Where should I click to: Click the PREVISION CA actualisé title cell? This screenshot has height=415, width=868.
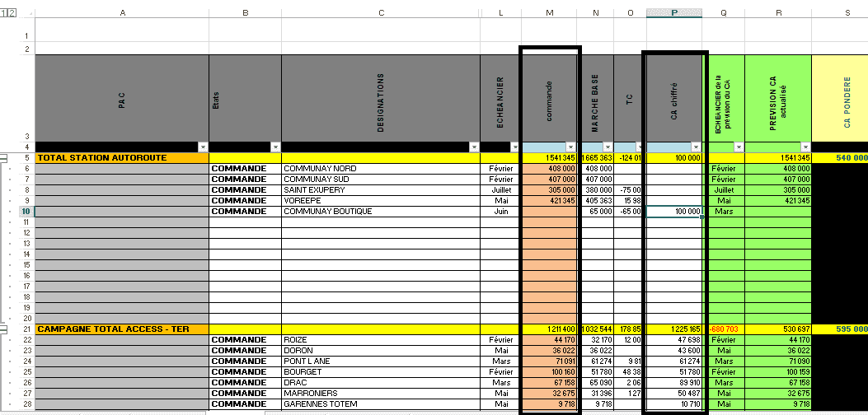[x=778, y=98]
